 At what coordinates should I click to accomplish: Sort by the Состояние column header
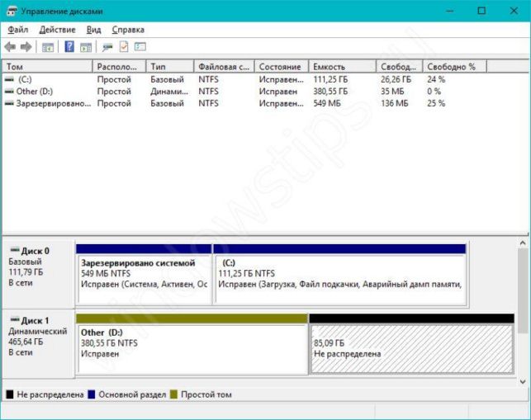[x=282, y=67]
